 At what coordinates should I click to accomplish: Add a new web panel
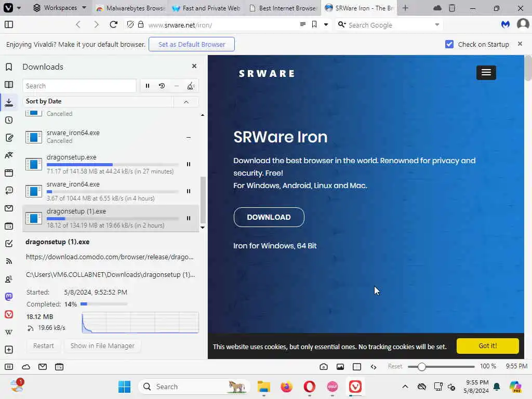pyautogui.click(x=9, y=350)
